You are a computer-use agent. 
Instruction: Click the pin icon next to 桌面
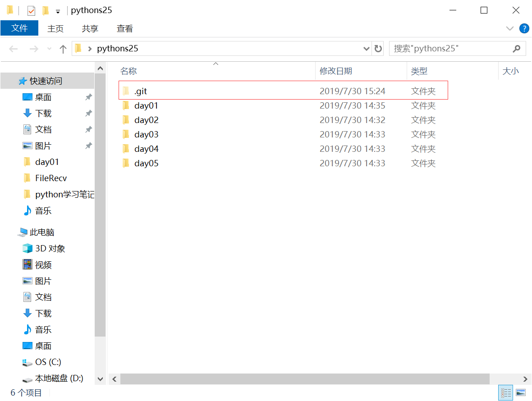coord(88,97)
